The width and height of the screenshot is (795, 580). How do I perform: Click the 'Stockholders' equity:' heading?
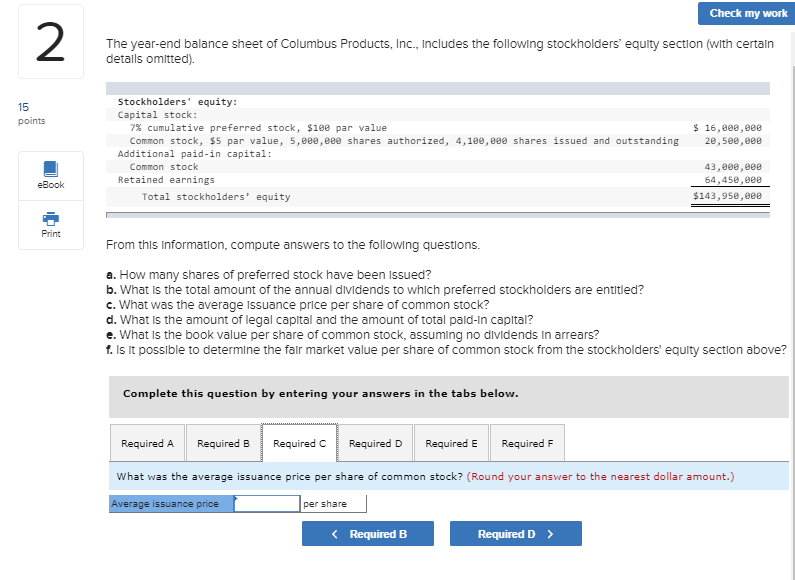point(177,102)
